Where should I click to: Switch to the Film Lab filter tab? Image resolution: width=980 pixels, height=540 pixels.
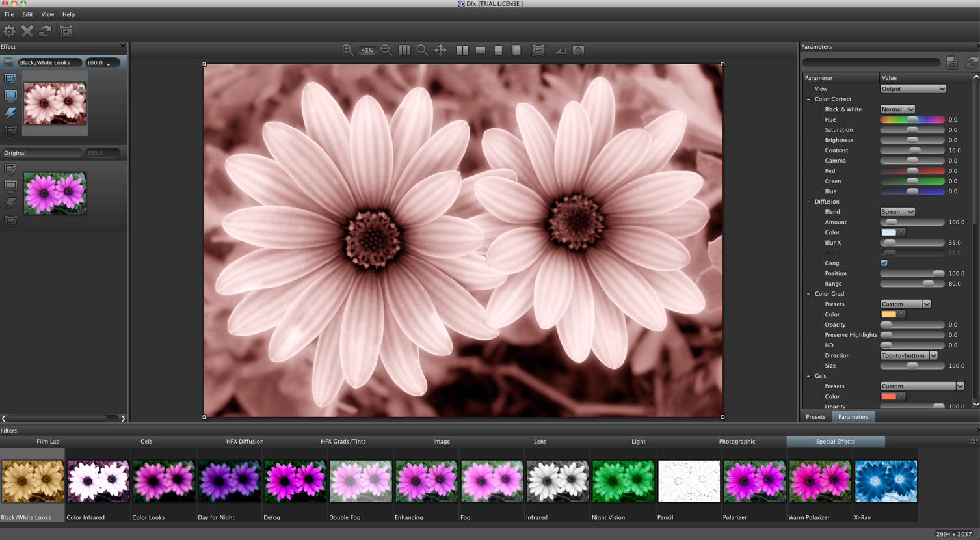click(x=48, y=441)
